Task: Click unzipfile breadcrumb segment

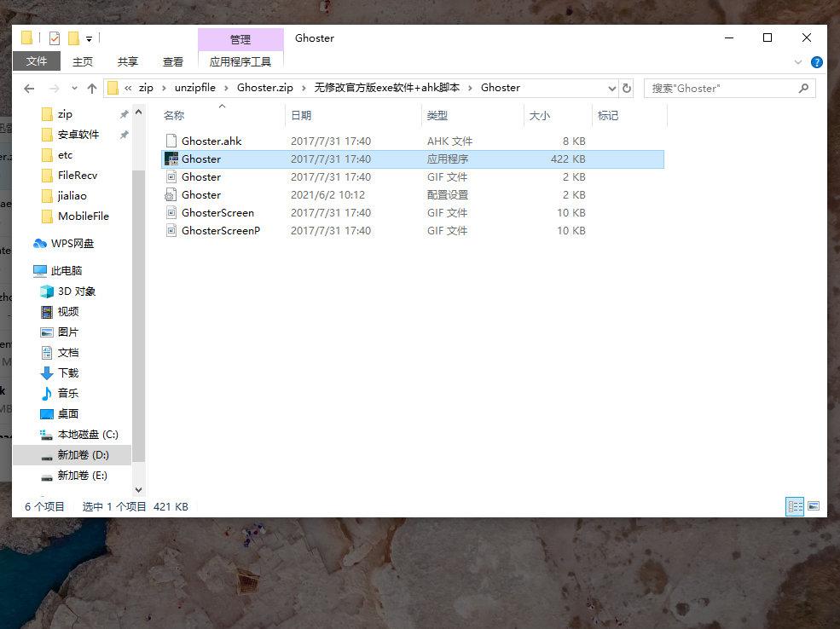Action: click(195, 88)
